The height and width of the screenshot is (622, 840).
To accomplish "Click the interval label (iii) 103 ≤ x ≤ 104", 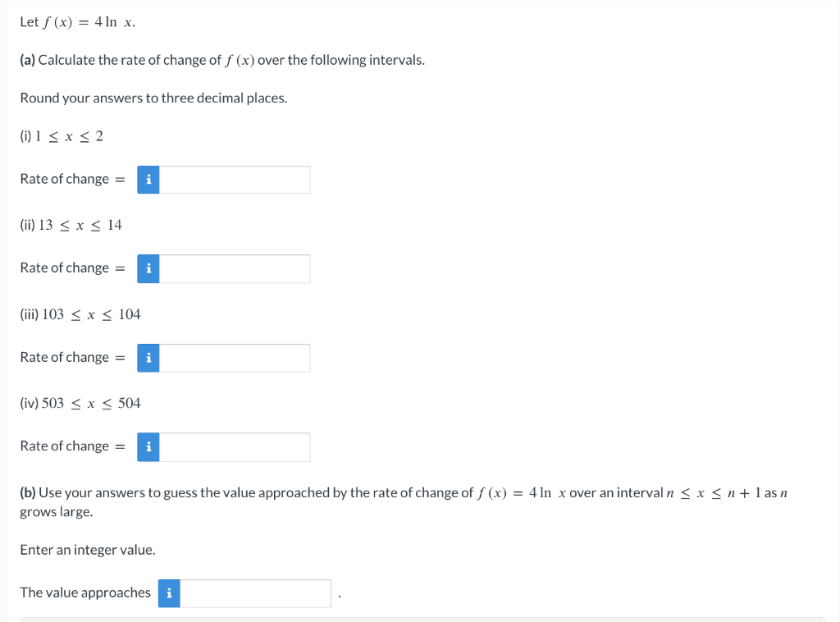I will 80,313.
